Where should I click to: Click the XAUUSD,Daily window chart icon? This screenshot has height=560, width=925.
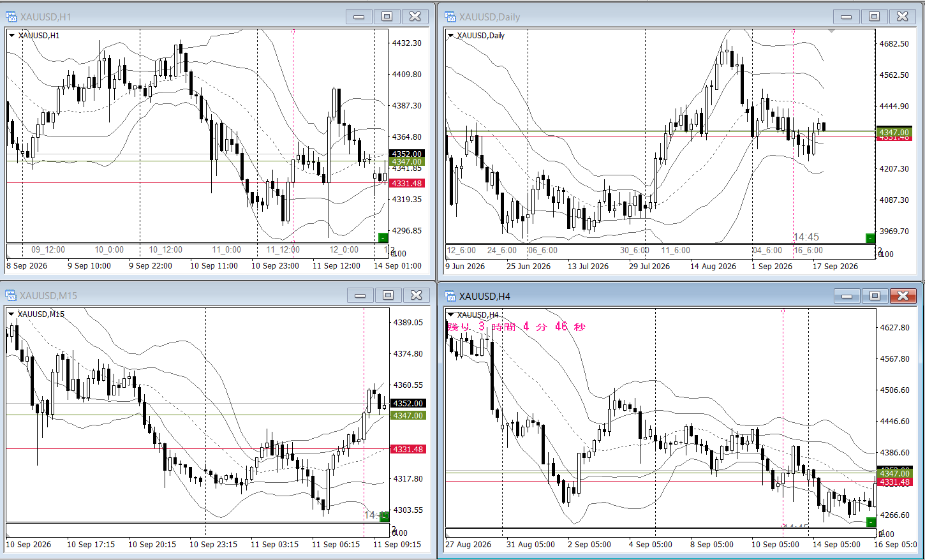point(450,17)
